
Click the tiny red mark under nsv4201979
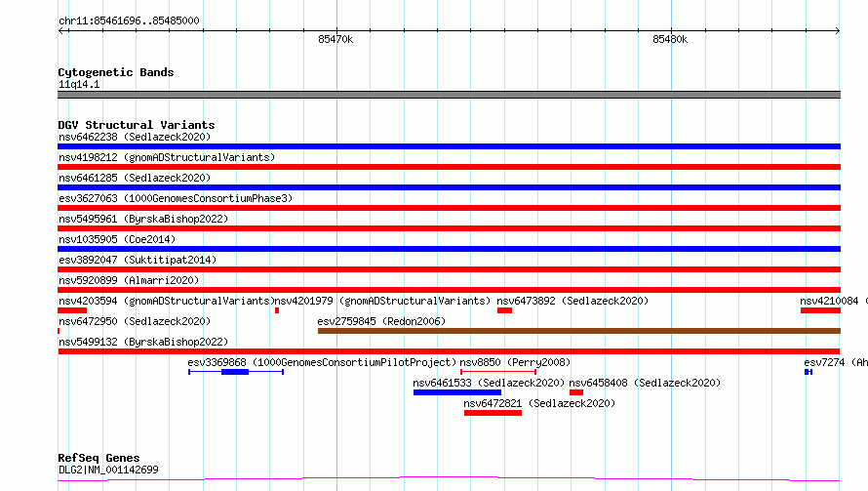tap(277, 310)
